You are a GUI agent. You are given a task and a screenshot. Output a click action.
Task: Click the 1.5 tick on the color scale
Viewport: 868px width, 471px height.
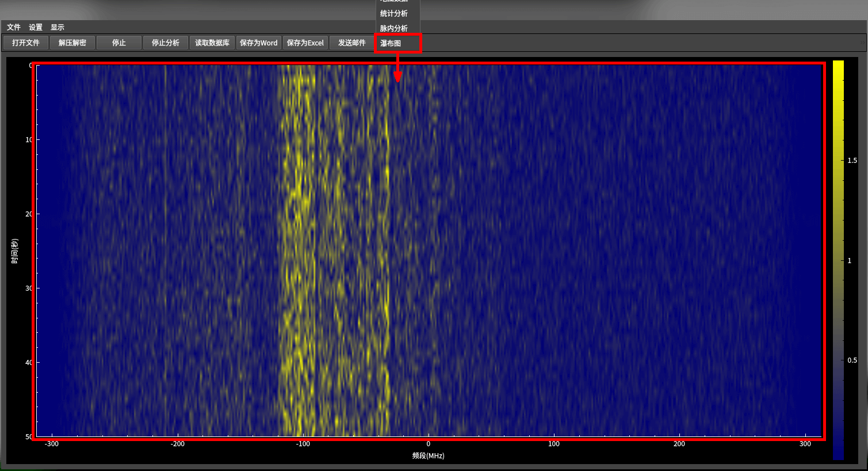(852, 161)
